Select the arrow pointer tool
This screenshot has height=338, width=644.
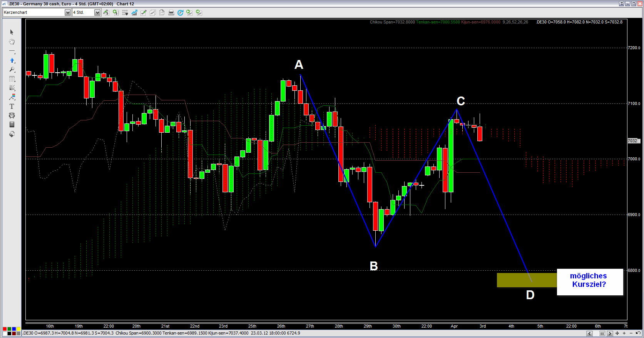[12, 32]
